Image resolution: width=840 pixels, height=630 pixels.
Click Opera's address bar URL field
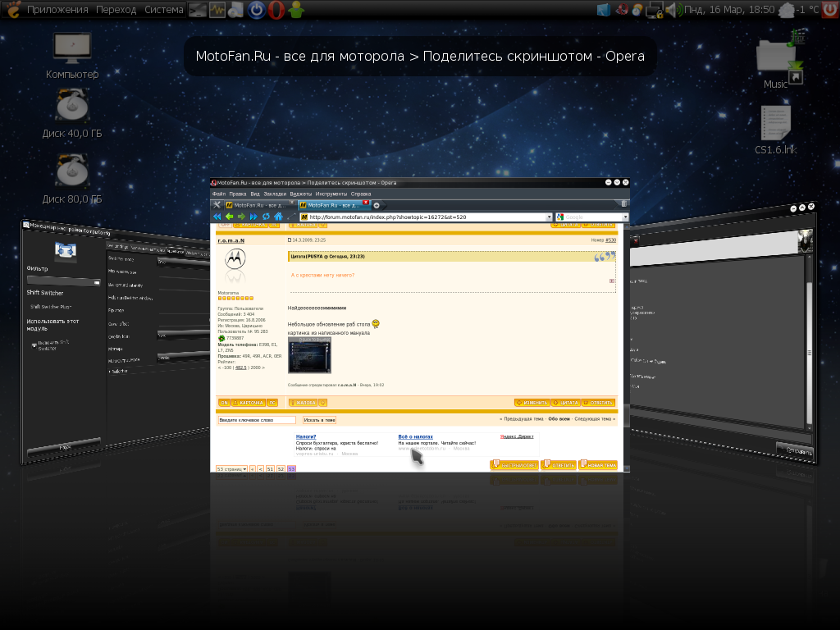[x=426, y=217]
